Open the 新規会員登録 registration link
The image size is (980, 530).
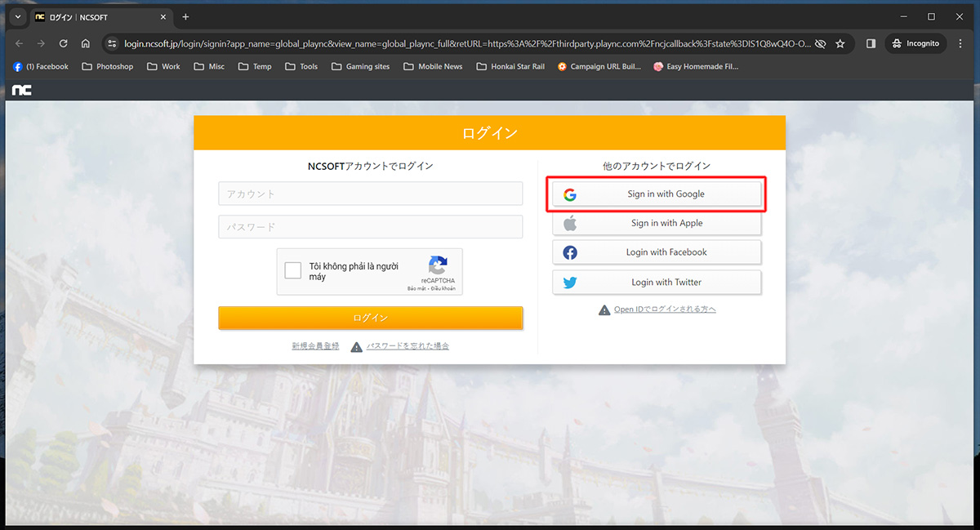pyautogui.click(x=315, y=346)
